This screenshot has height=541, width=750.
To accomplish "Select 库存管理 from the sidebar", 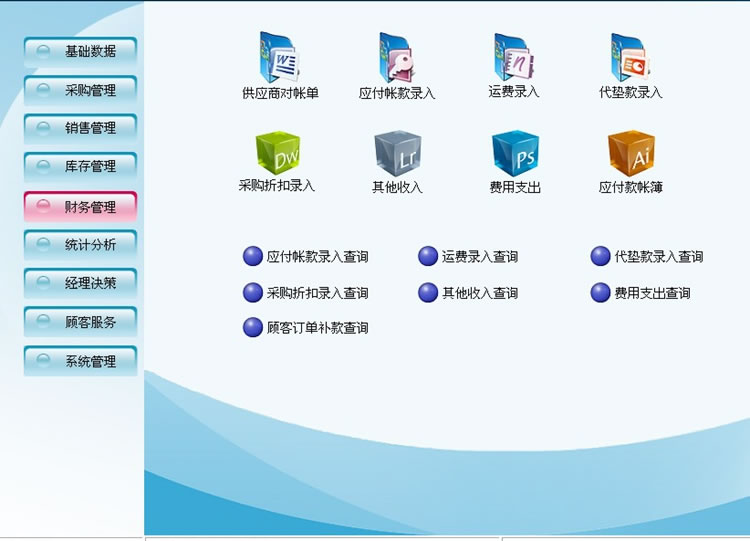I will tap(80, 166).
